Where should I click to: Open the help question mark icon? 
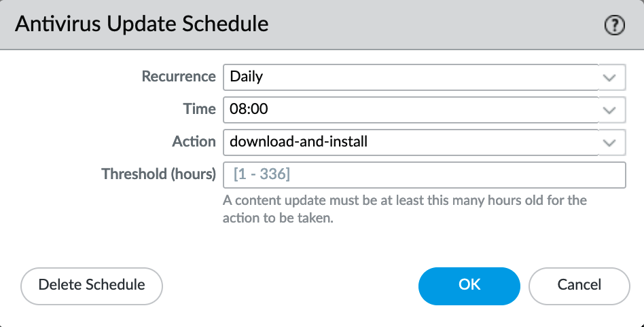coord(614,25)
